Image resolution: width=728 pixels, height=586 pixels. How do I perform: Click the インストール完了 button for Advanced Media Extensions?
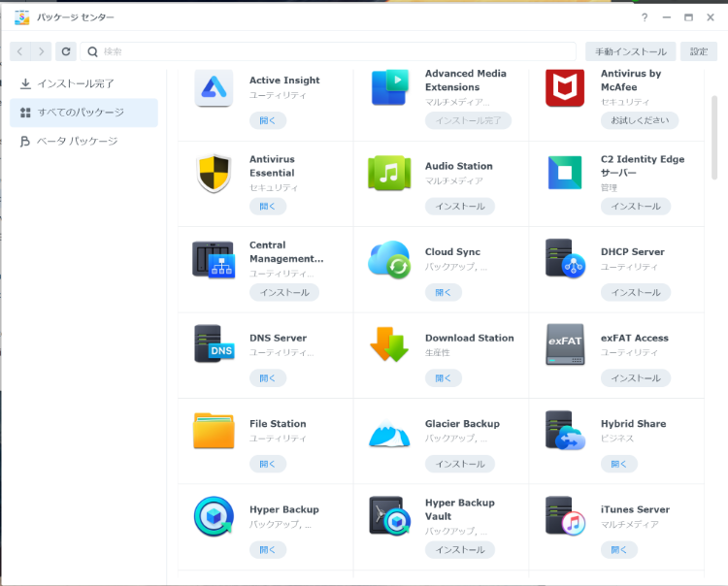tap(469, 120)
